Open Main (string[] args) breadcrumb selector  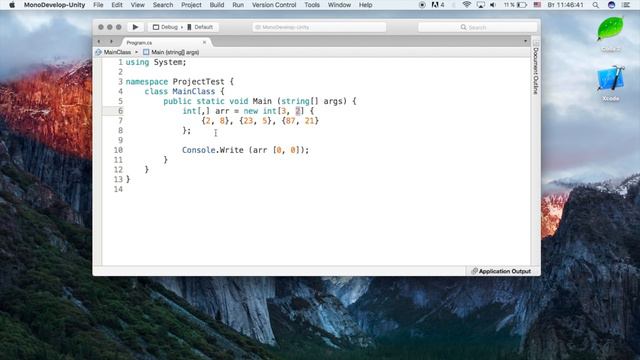click(171, 52)
